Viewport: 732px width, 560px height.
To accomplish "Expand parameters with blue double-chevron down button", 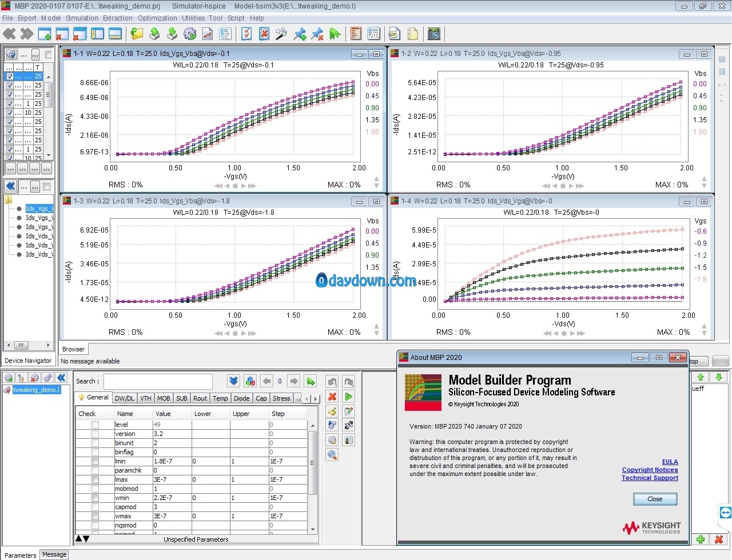I will [x=233, y=381].
